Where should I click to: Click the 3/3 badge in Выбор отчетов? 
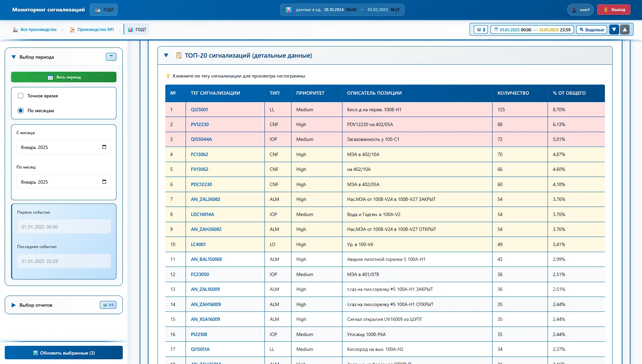(108, 305)
